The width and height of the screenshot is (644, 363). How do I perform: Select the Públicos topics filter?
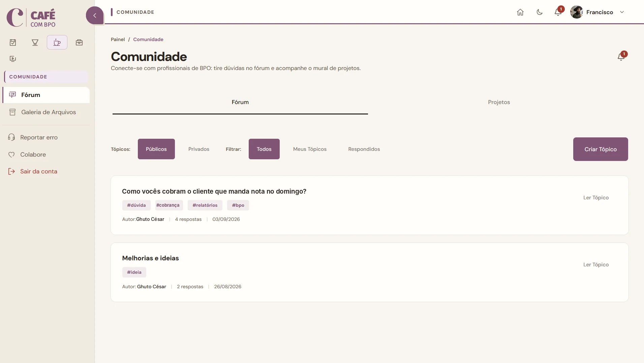(x=156, y=149)
